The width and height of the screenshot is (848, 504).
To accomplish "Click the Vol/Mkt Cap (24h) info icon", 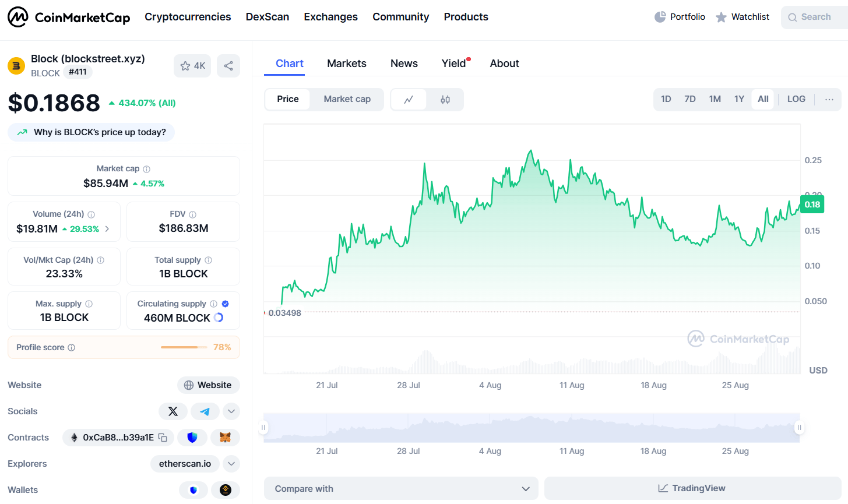I will click(x=101, y=260).
